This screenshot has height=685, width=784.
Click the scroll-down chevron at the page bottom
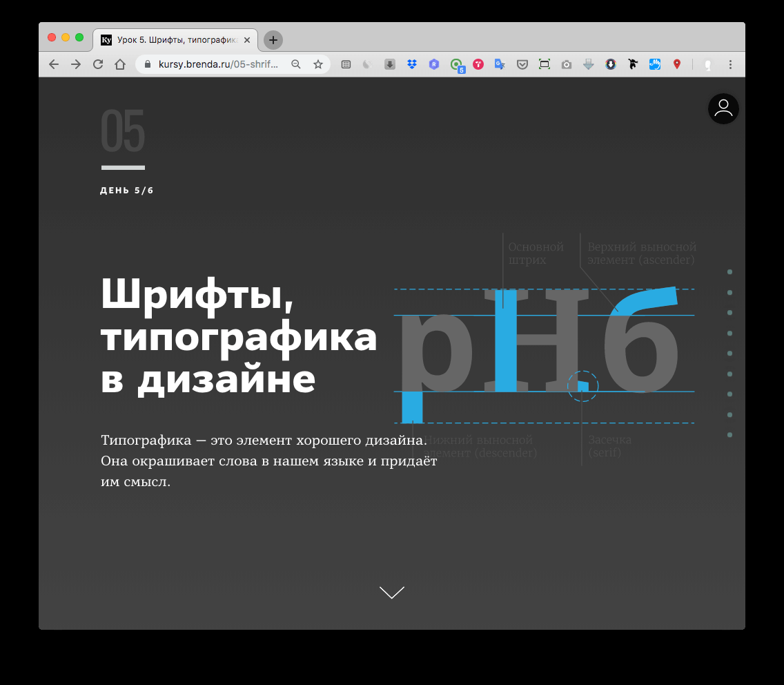pos(392,592)
